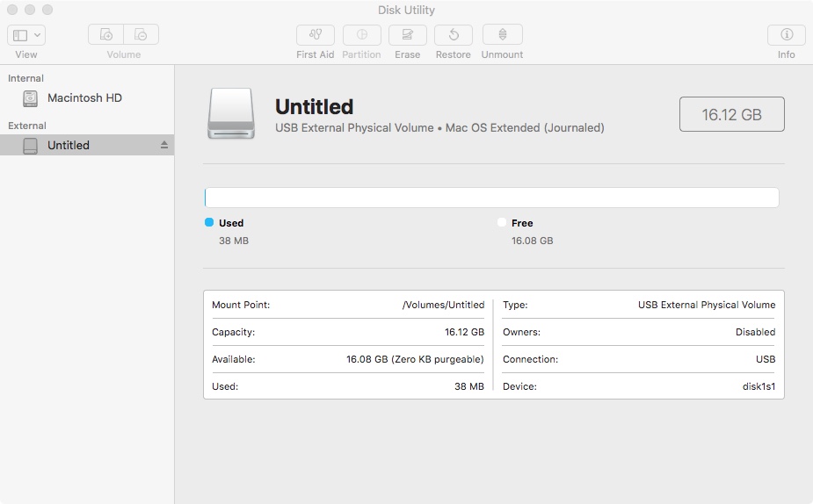Click the External section header
The height and width of the screenshot is (504, 813).
click(x=27, y=126)
